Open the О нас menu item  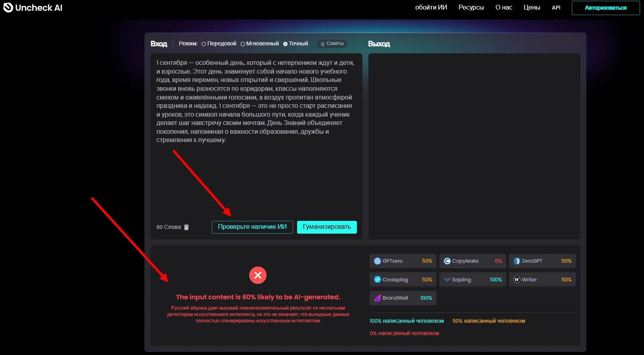click(504, 8)
